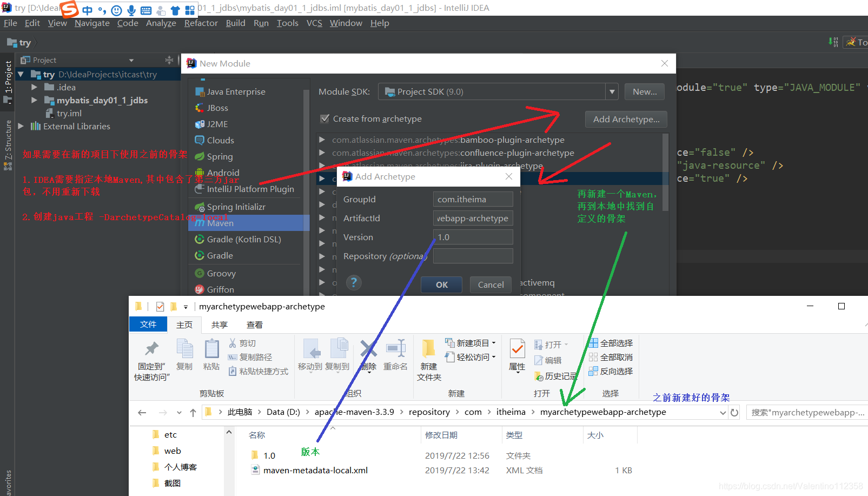Open Explorer address history dropdown
The width and height of the screenshot is (868, 496).
(723, 413)
